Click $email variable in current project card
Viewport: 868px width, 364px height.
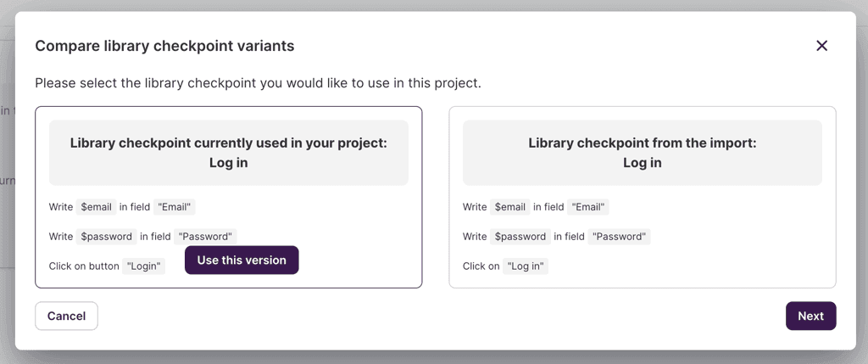[x=96, y=207]
